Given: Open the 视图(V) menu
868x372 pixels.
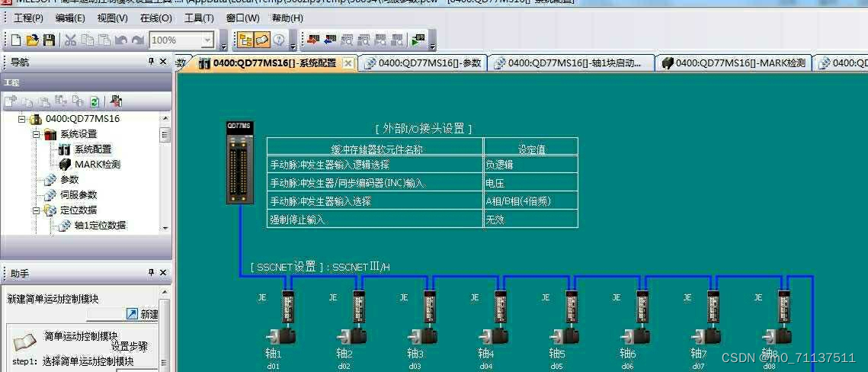Looking at the screenshot, I should click(x=112, y=18).
